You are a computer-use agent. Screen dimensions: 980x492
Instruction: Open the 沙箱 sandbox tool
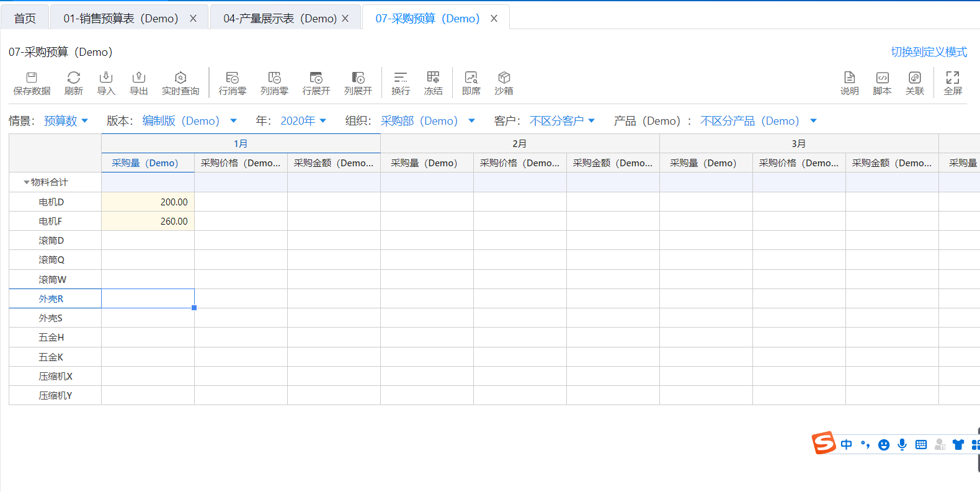coord(504,83)
